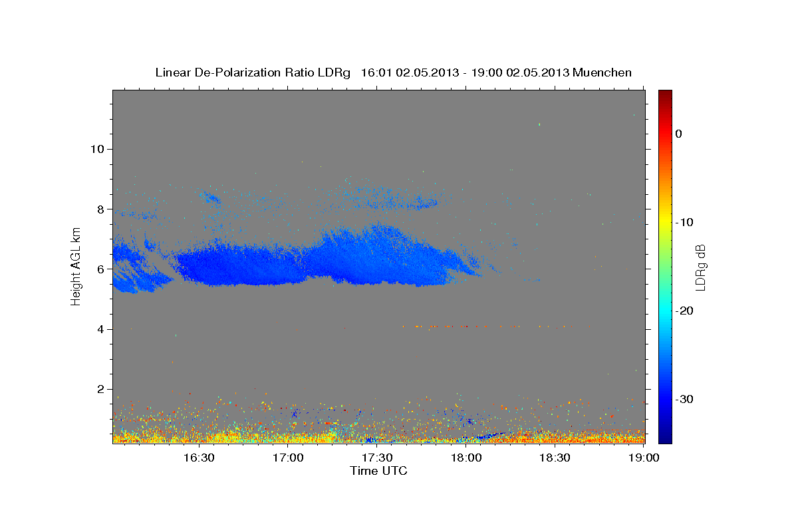Click the colorbar value label 0
The height and width of the screenshot is (532, 798).
pos(678,134)
